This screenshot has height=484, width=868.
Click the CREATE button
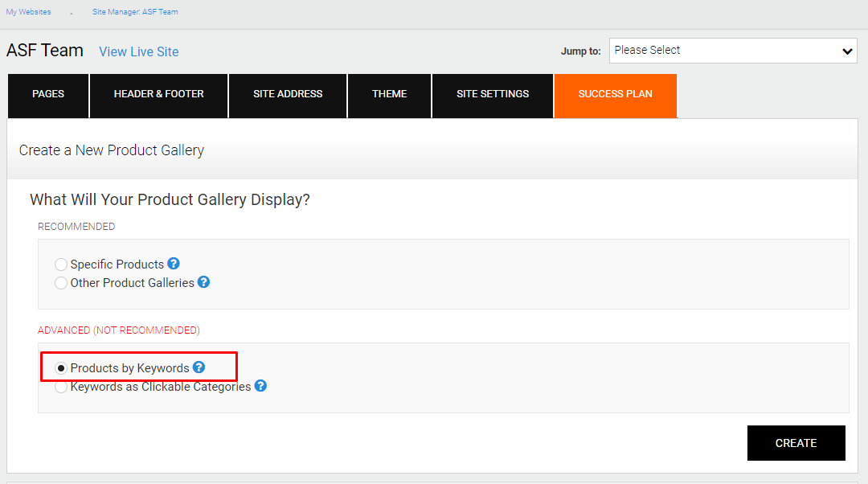click(796, 443)
